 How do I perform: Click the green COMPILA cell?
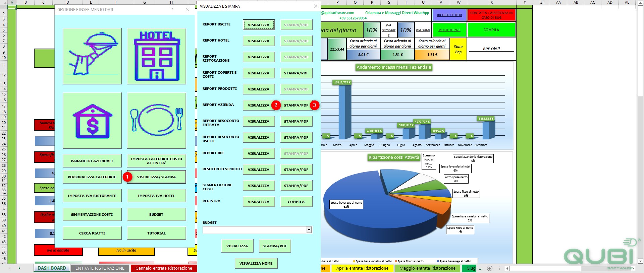point(491,30)
